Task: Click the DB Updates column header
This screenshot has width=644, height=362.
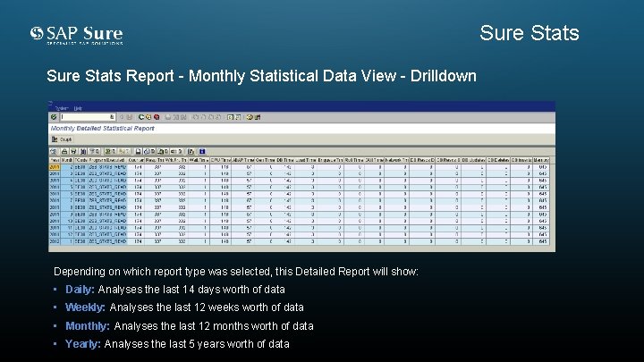Action: pos(473,160)
